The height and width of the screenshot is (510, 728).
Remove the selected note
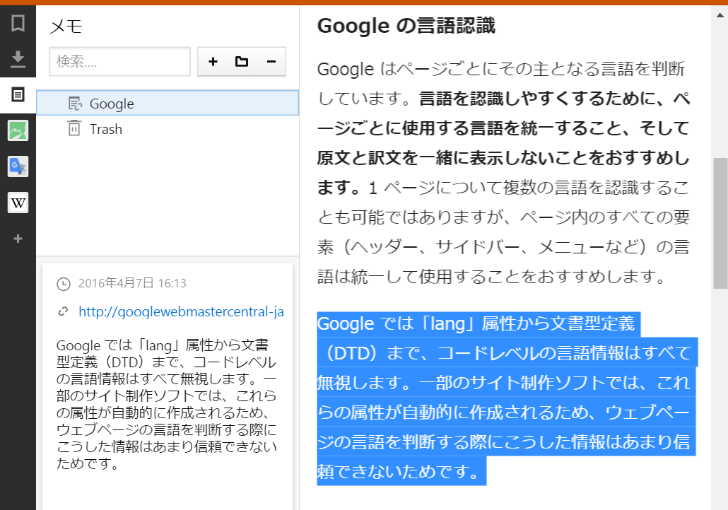[x=271, y=61]
